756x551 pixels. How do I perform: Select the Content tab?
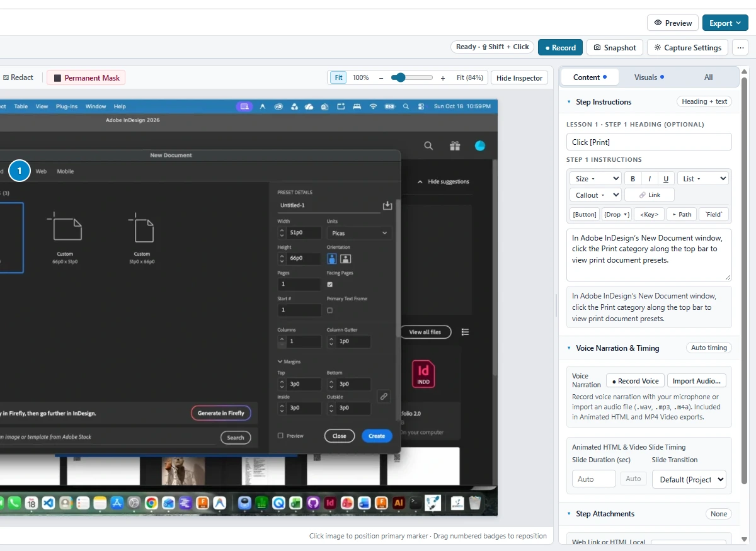[x=590, y=77]
